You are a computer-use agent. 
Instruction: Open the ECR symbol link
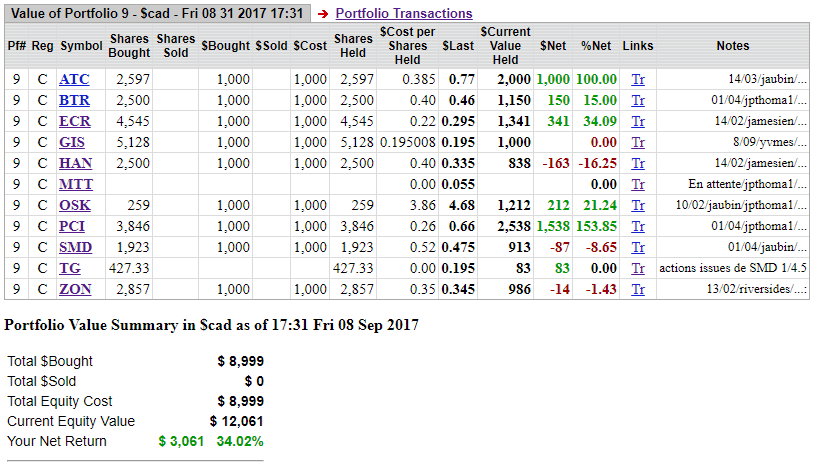coord(74,121)
